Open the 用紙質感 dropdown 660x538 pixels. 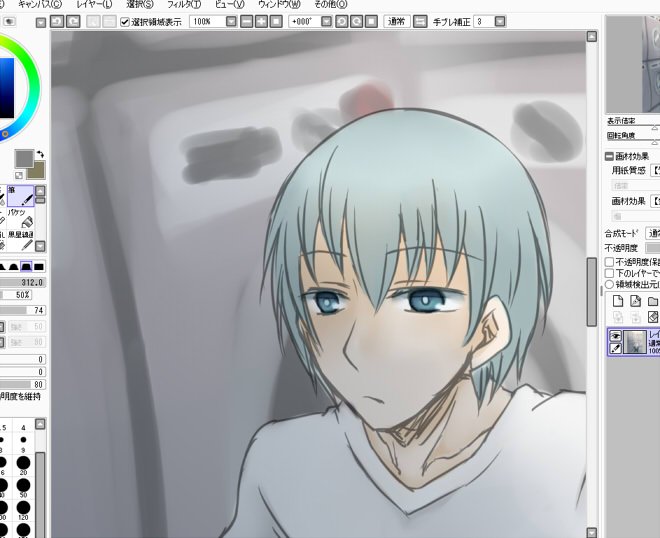pyautogui.click(x=655, y=170)
